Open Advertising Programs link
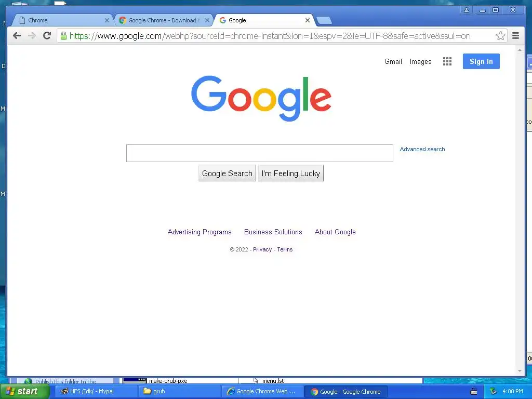532x399 pixels. click(199, 232)
